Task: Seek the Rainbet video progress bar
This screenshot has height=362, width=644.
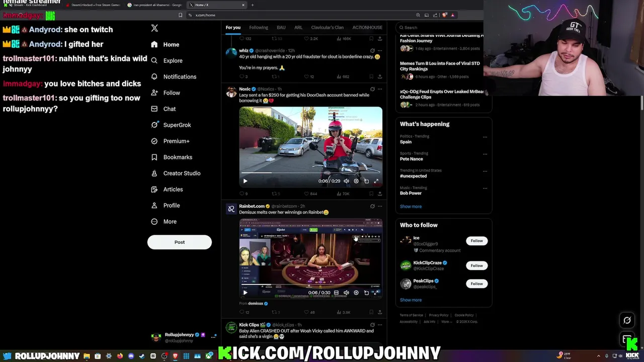Action: click(x=310, y=285)
